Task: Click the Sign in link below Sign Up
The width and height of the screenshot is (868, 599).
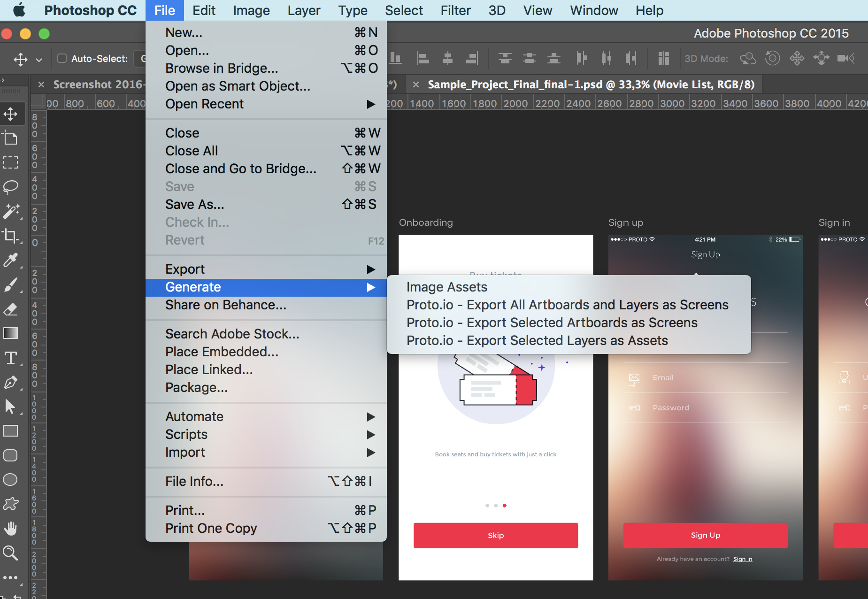Action: click(743, 559)
